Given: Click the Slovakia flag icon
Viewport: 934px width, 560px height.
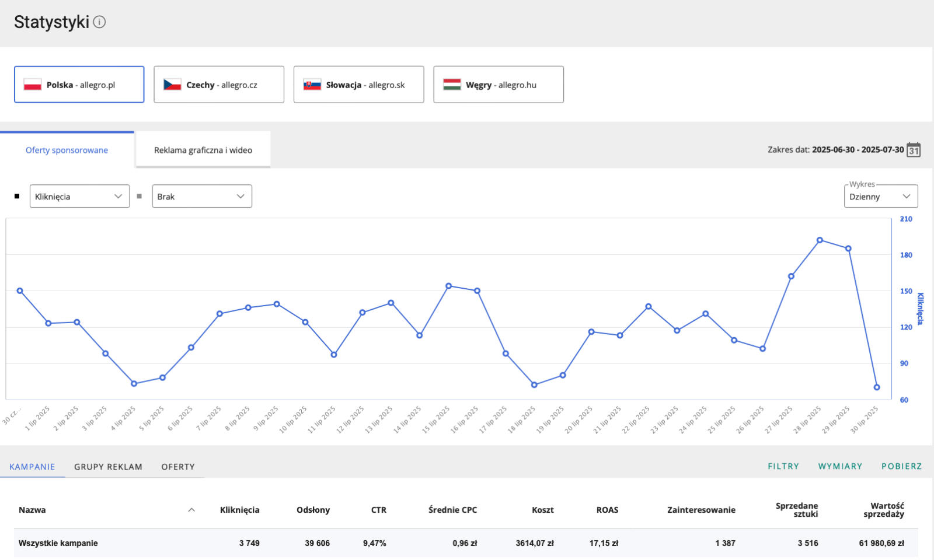Looking at the screenshot, I should point(312,85).
